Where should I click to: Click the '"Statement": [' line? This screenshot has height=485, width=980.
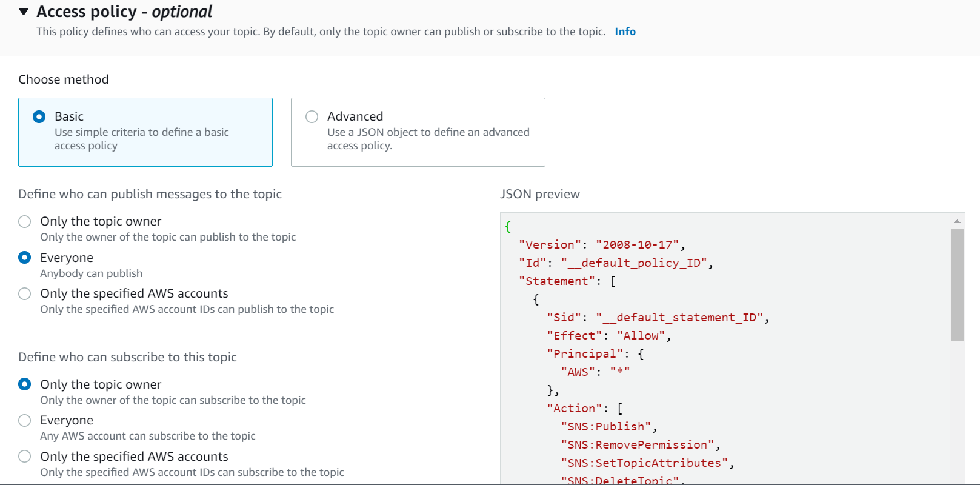[567, 281]
